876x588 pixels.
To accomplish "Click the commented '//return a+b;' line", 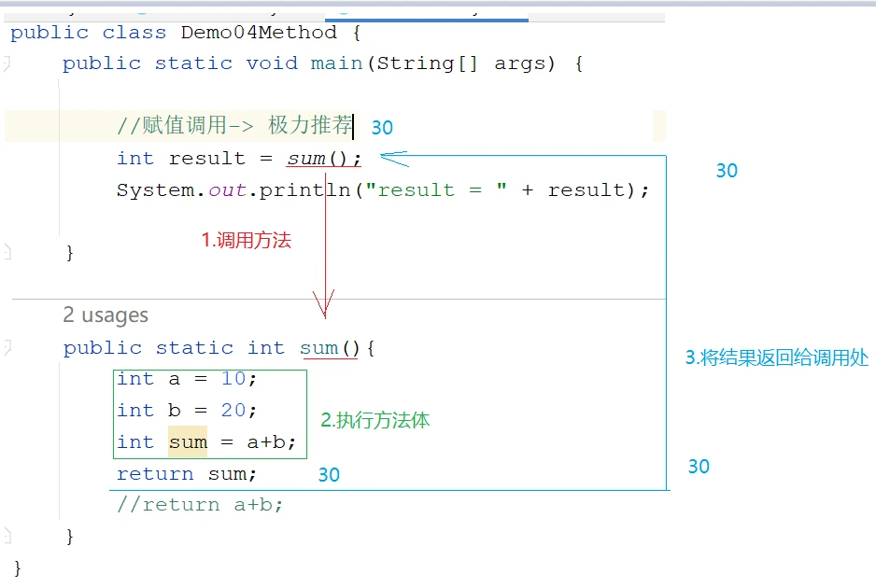I will [200, 505].
